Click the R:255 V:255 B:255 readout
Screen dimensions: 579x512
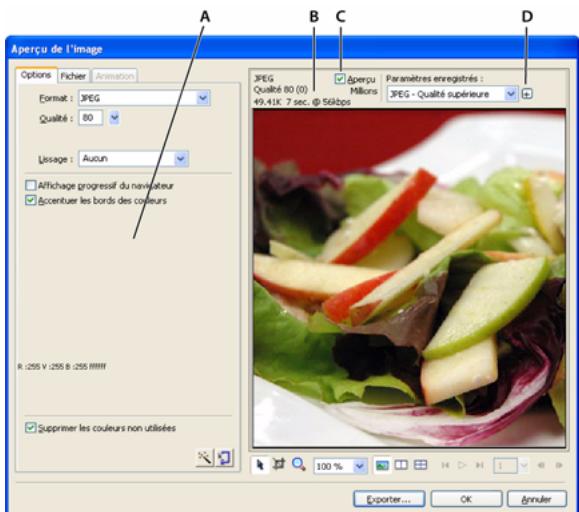62,367
